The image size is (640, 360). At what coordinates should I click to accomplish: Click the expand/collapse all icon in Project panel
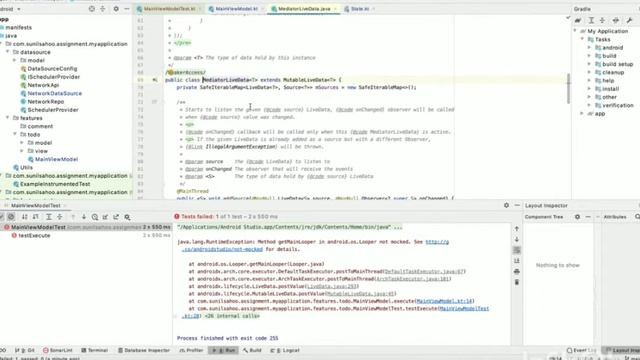click(102, 9)
